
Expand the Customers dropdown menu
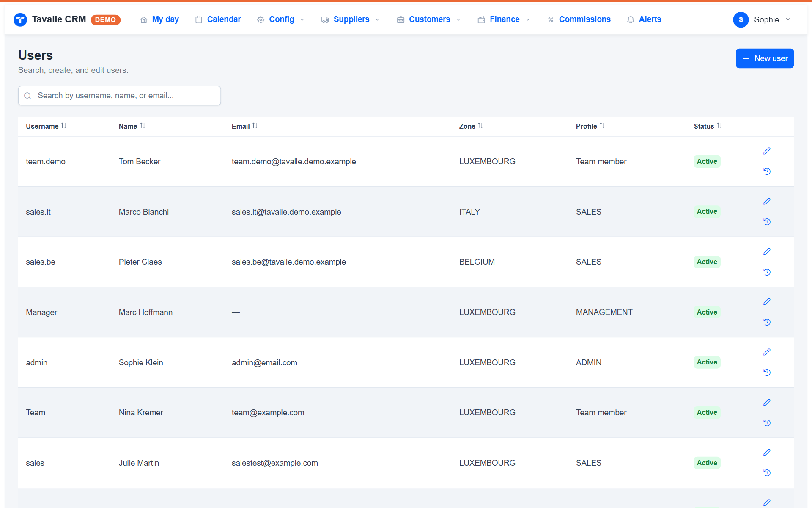[x=429, y=19]
